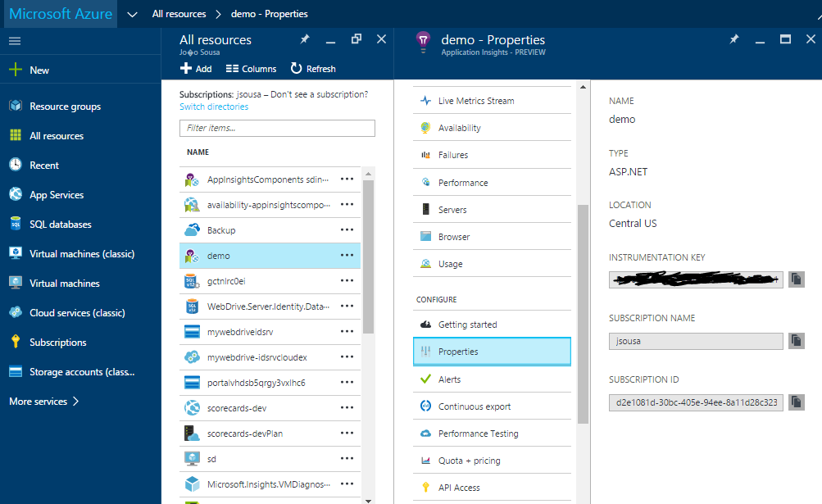This screenshot has width=822, height=504.
Task: Click the Live Metrics Stream pulse icon
Action: pos(425,101)
